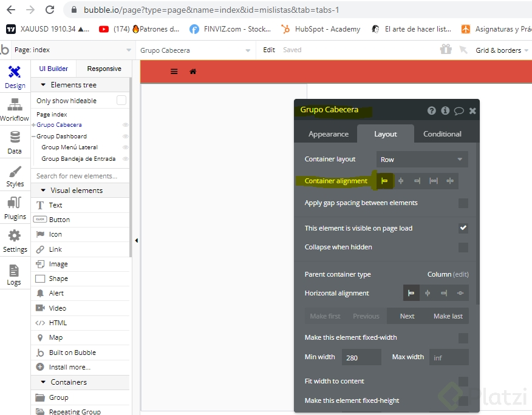532x415 pixels.
Task: Open the Container layout Row dropdown
Action: point(422,160)
